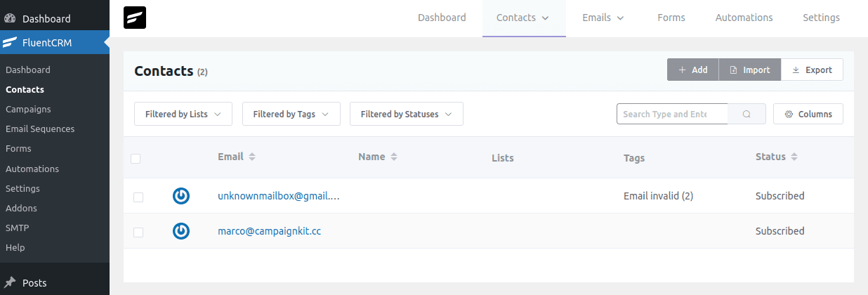Open sidebar Contacts submenu item
The width and height of the screenshot is (868, 295).
pos(25,90)
